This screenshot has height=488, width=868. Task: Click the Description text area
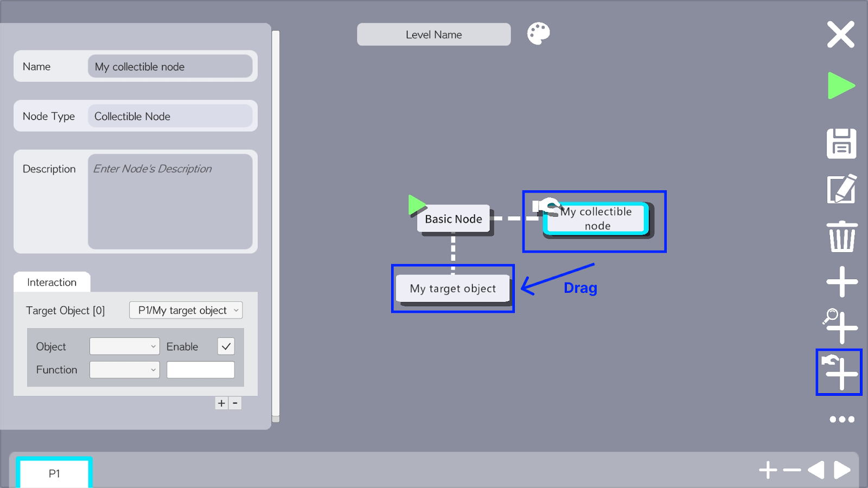170,202
